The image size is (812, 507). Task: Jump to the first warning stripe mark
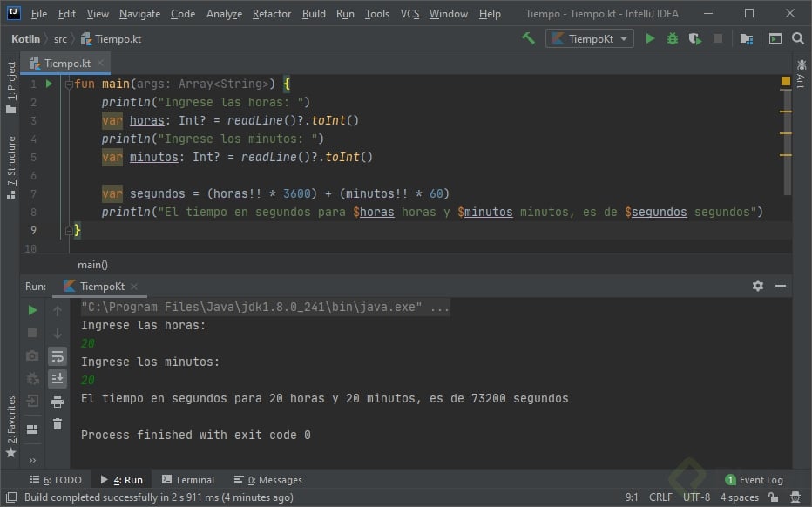click(x=786, y=112)
